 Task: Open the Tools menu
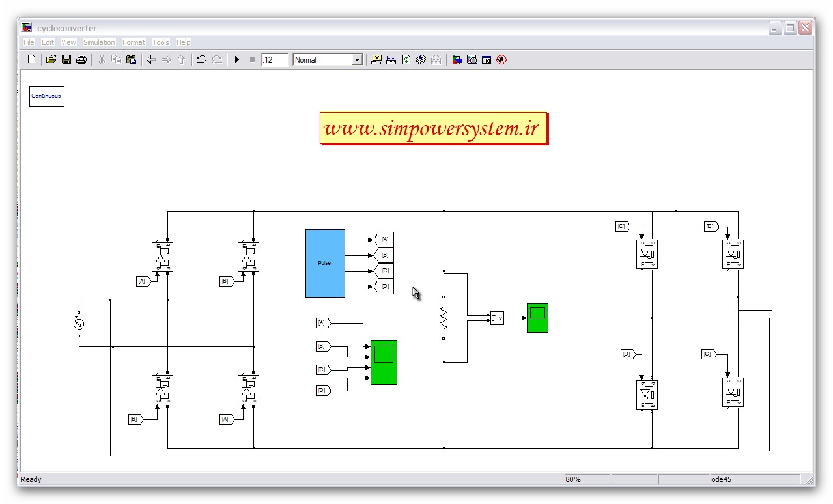[x=160, y=42]
